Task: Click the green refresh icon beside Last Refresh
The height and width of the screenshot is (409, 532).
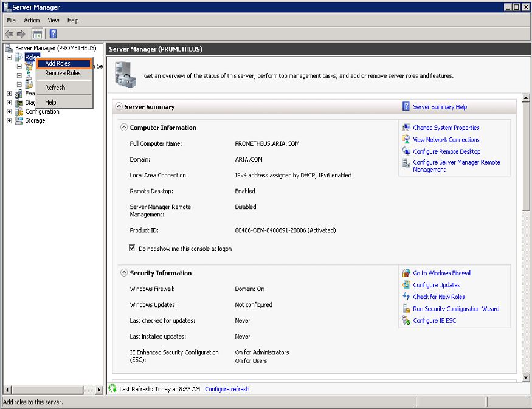Action: [x=112, y=389]
